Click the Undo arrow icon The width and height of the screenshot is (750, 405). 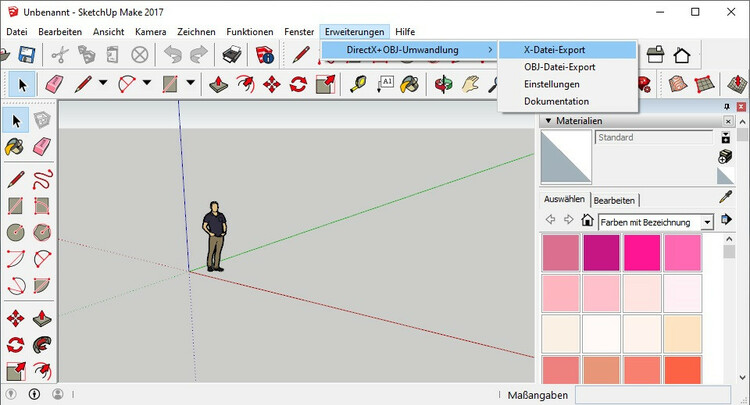172,55
